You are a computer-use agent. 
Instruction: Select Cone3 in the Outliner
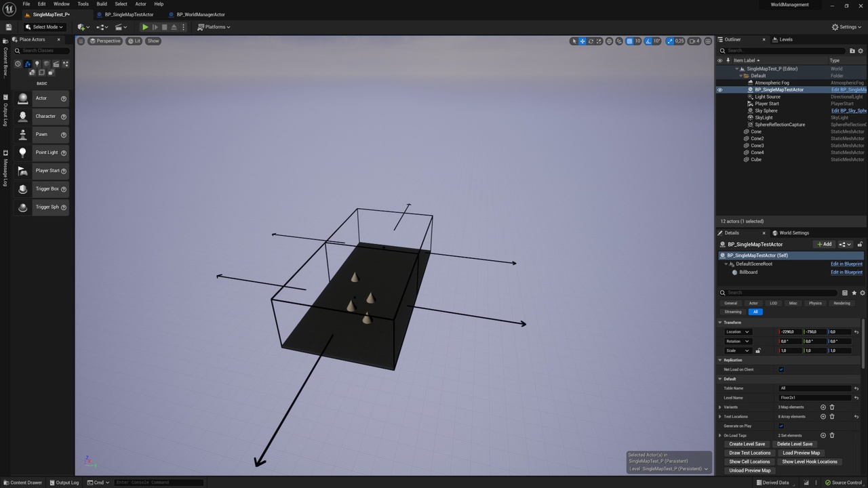point(757,146)
